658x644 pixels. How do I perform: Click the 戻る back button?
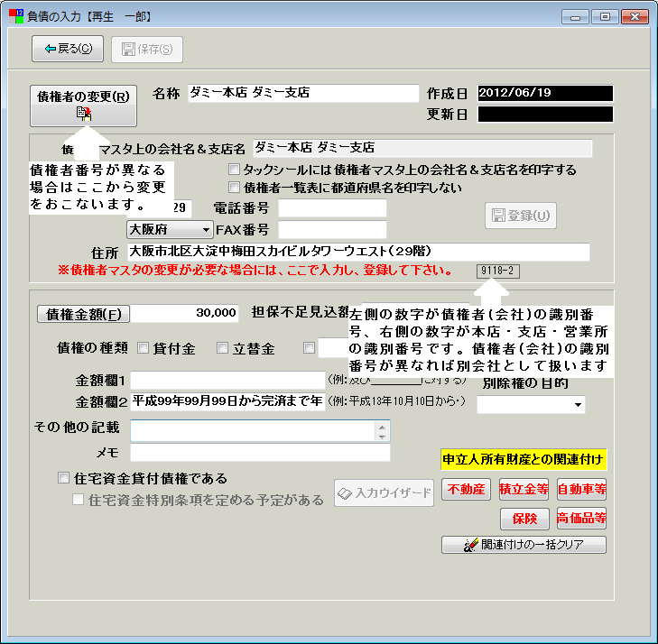(68, 49)
